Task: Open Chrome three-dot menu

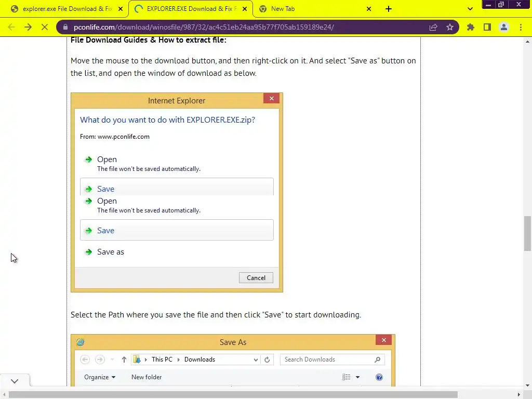Action: pos(521,27)
